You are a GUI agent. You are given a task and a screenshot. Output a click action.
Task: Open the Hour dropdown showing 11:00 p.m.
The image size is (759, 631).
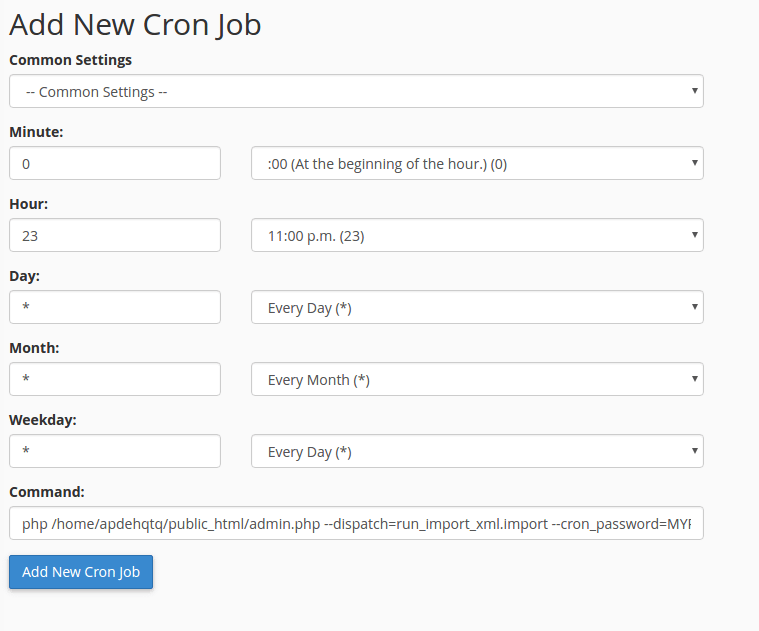tap(477, 235)
